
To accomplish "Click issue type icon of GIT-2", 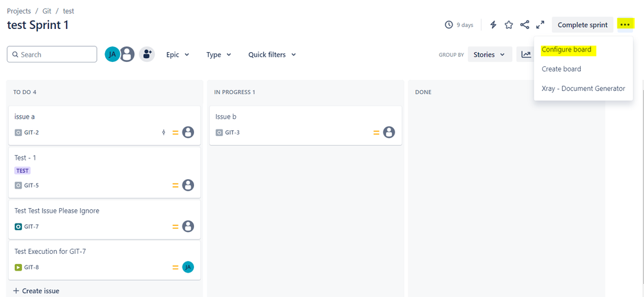I will (18, 133).
